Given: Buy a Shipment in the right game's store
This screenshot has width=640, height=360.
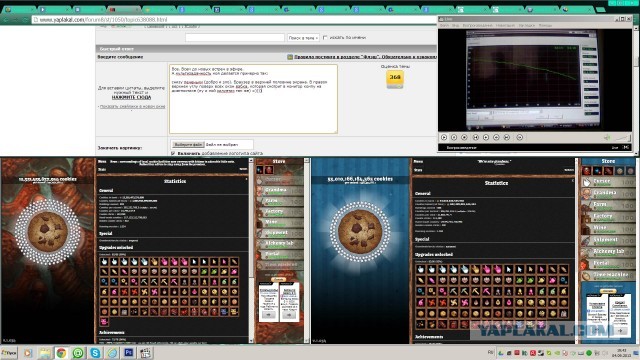Looking at the screenshot, I should [608, 240].
